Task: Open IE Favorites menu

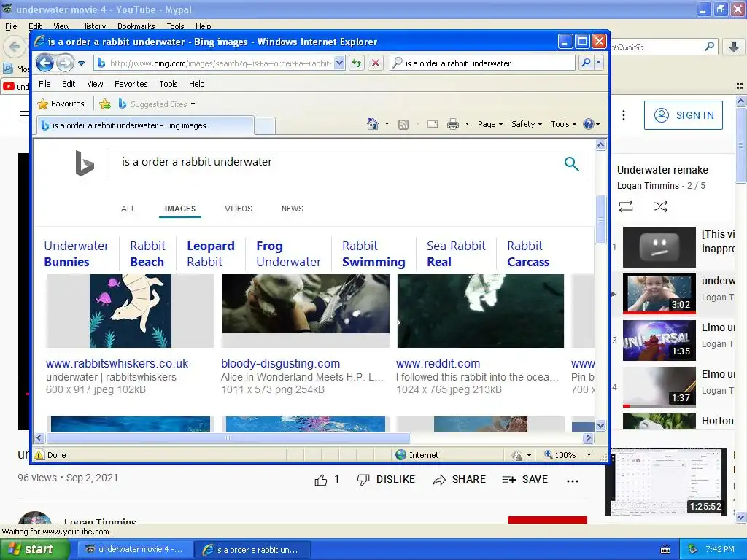Action: tap(131, 84)
